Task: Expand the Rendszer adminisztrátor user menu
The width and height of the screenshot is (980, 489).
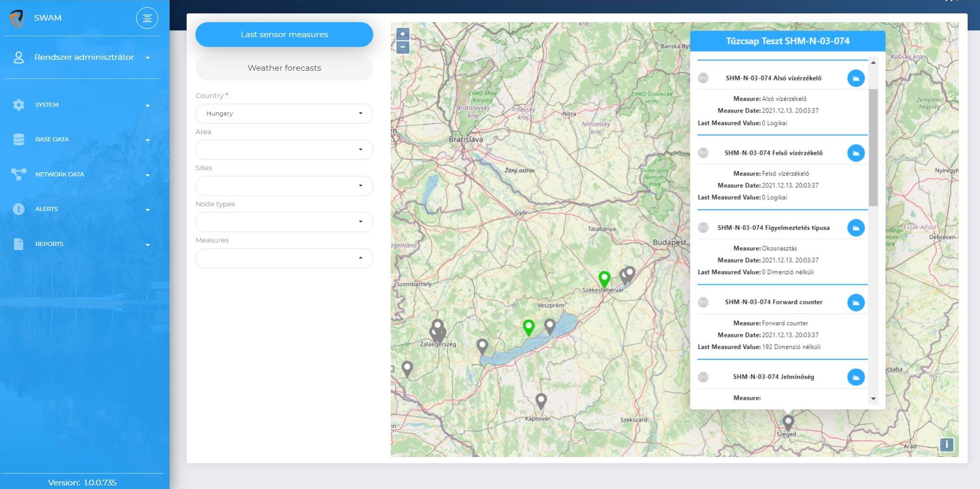Action: click(84, 57)
